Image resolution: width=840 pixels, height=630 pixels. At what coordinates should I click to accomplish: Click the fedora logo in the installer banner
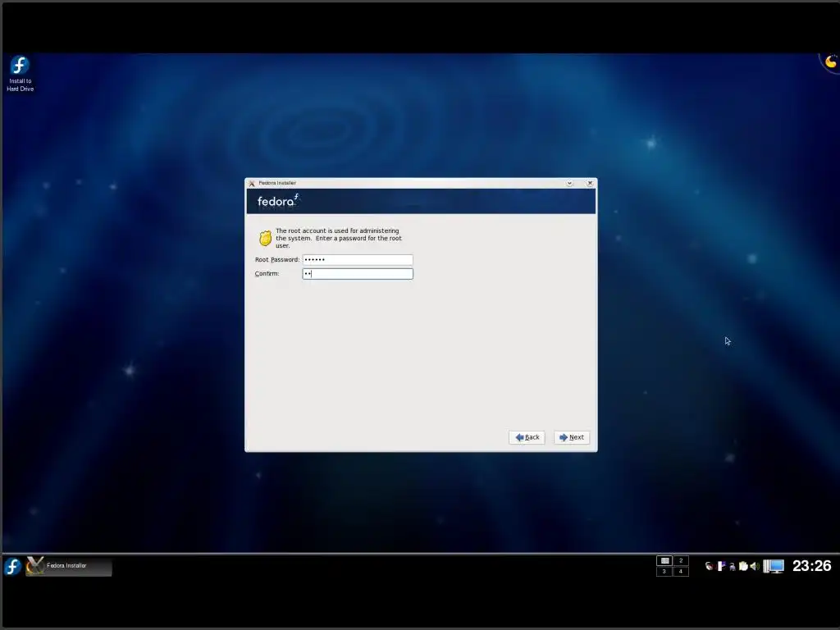pos(278,201)
